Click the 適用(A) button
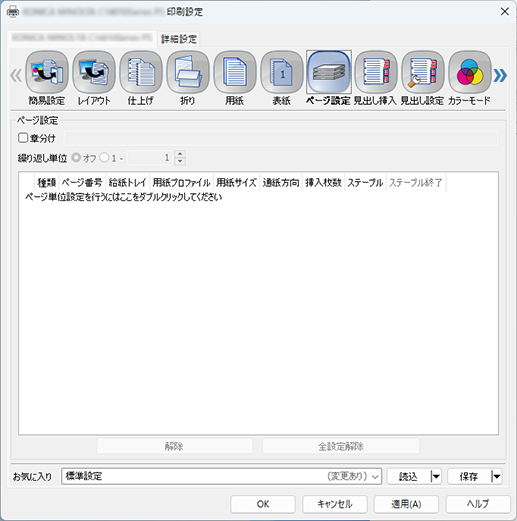The height and width of the screenshot is (521, 517). (x=406, y=504)
